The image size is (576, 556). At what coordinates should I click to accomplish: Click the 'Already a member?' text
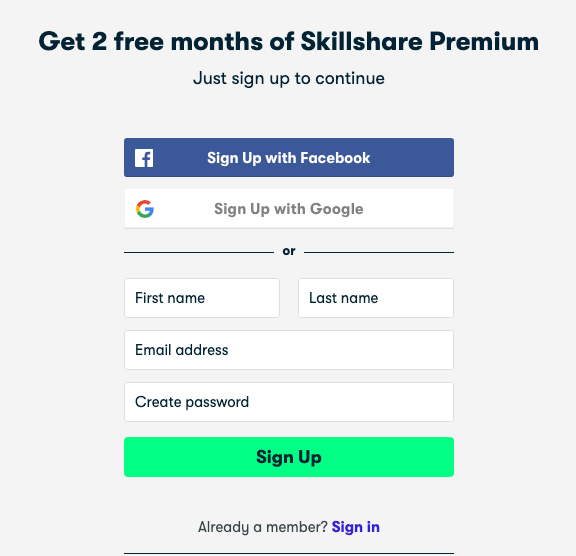tap(263, 527)
